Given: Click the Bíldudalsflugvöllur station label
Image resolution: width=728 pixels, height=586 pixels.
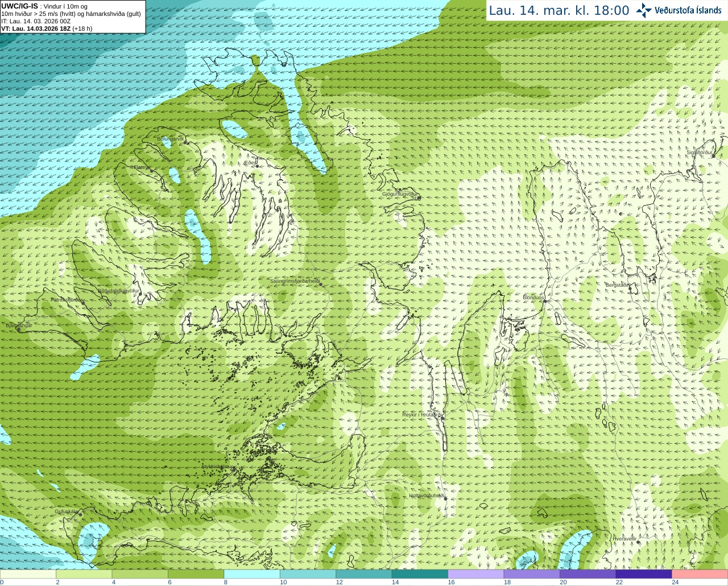Looking at the screenshot, I should click(119, 291).
